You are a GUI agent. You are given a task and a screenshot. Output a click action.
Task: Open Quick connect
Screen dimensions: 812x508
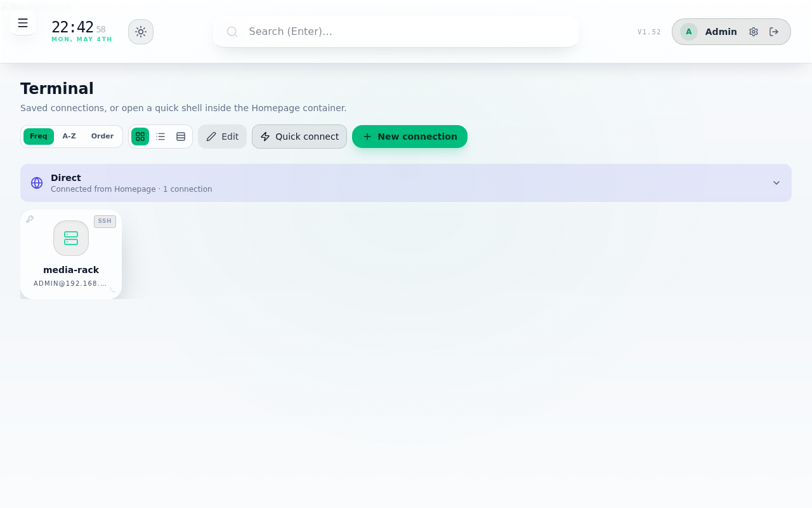click(299, 137)
